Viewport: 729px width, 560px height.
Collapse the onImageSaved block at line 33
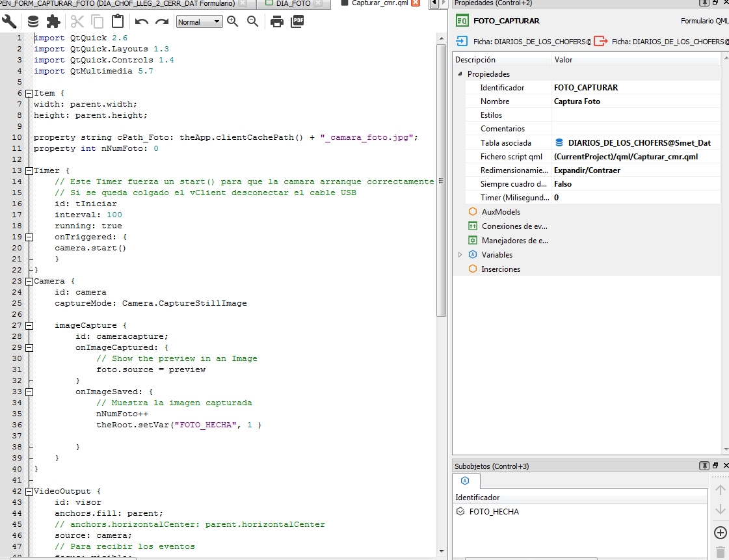29,392
